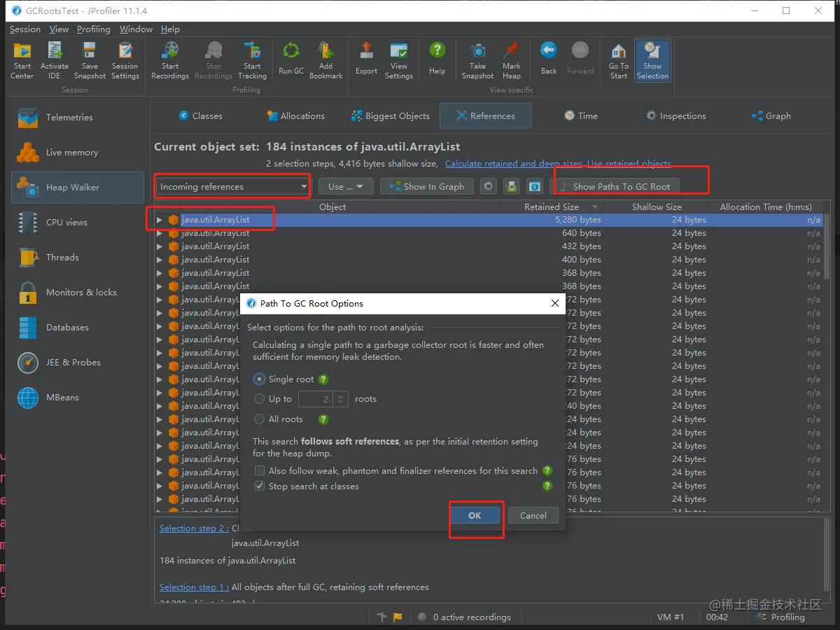Click Start Tracking toolbar icon

pyautogui.click(x=252, y=60)
